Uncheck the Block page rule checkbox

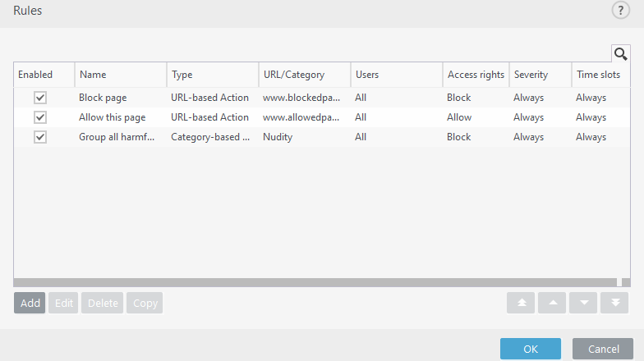[x=39, y=98]
